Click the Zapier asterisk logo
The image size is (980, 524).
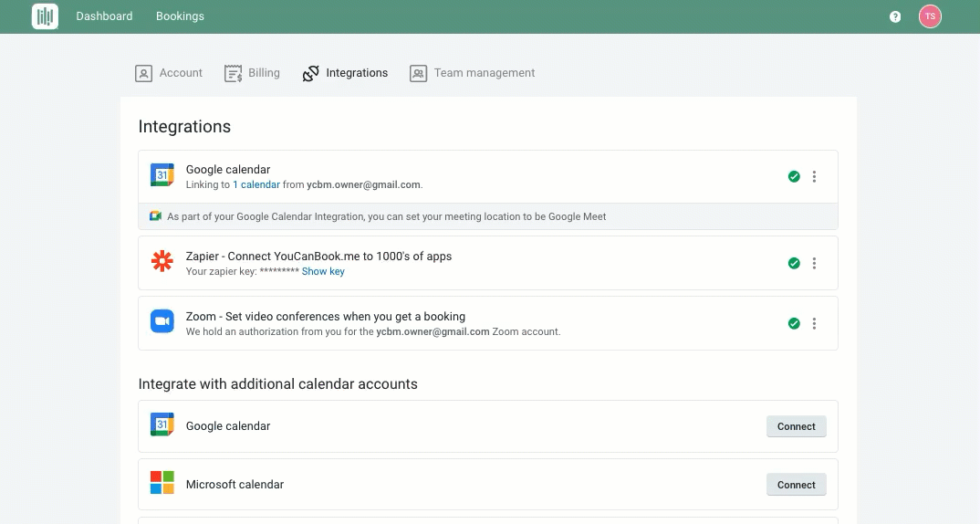click(162, 261)
